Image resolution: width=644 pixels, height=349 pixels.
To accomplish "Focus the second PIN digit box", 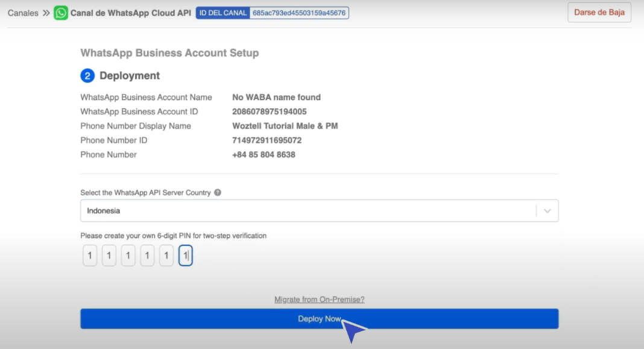I will [x=109, y=256].
